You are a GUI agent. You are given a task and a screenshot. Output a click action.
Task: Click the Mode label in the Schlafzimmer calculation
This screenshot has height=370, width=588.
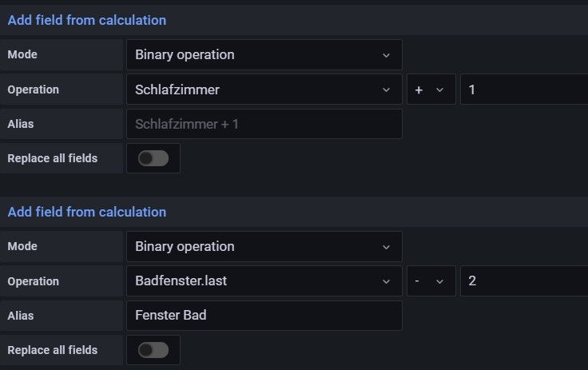[x=22, y=55]
